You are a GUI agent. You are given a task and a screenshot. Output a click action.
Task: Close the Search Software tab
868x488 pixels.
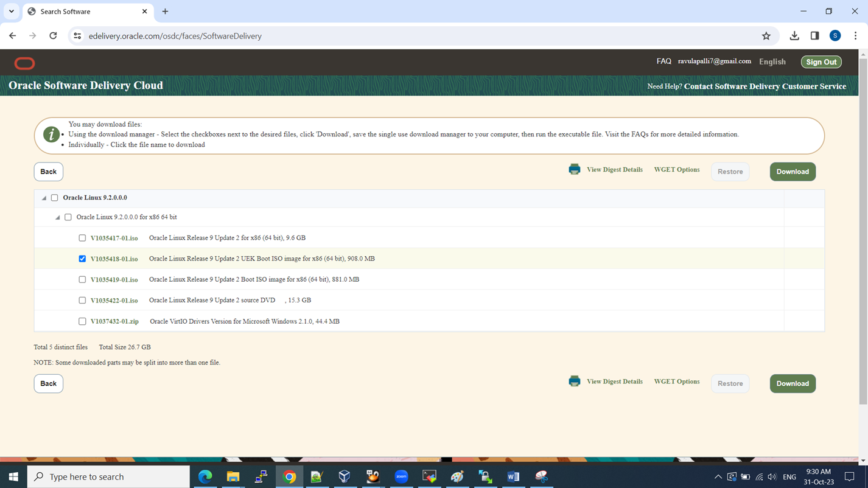(144, 12)
